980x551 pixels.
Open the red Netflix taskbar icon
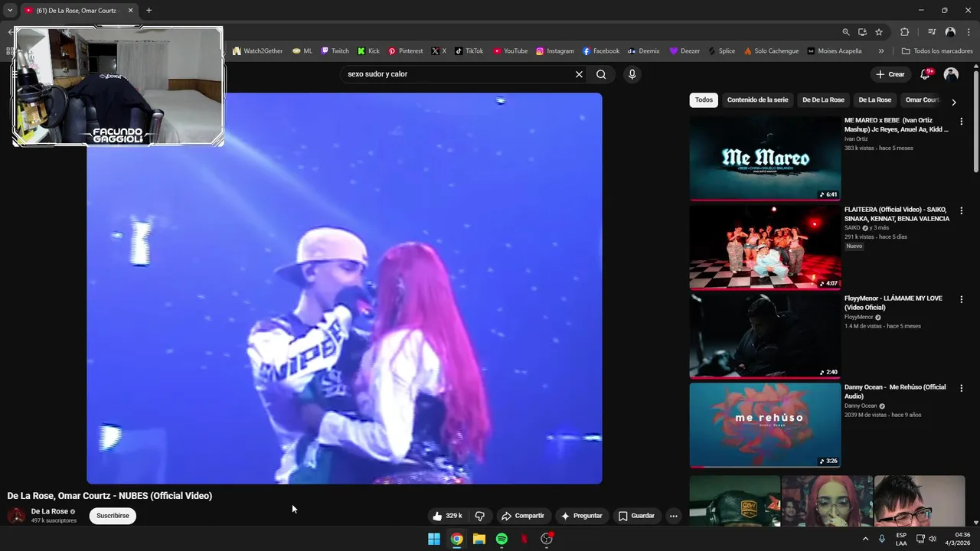524,539
